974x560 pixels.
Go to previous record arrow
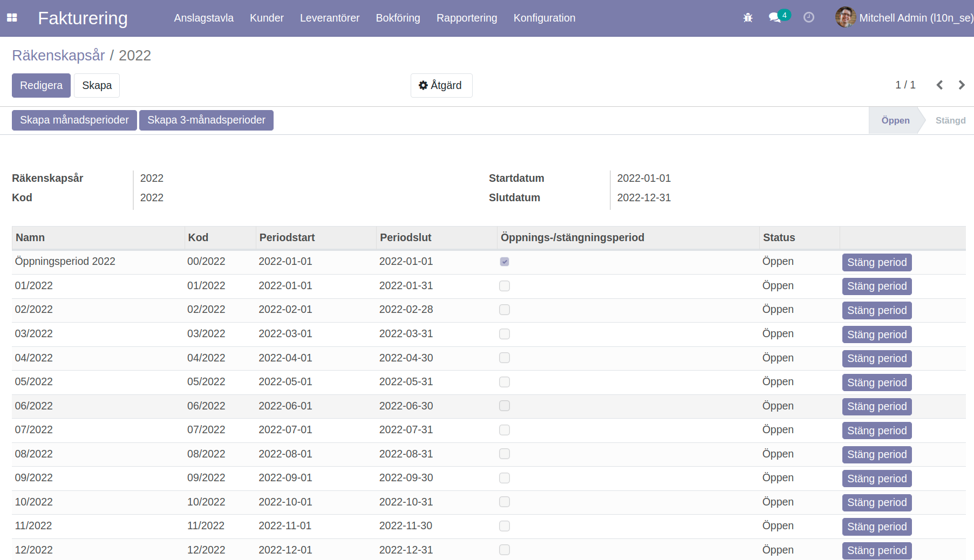coord(939,85)
